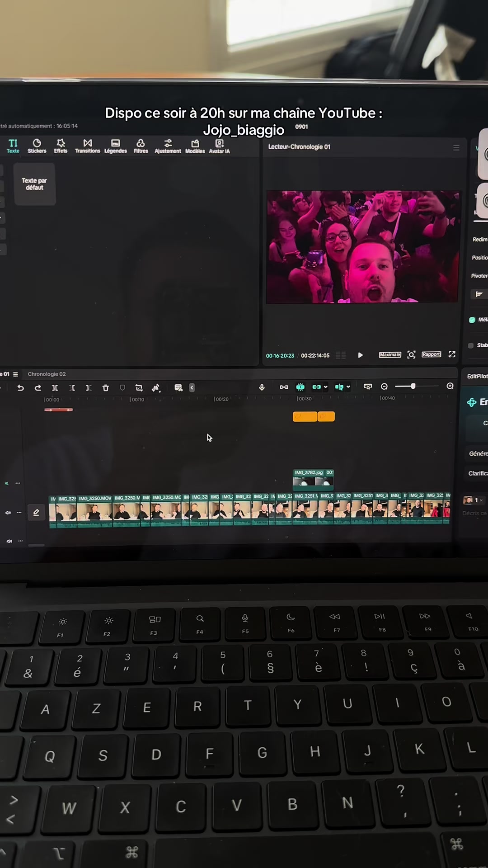Open the Ajustement panel
The width and height of the screenshot is (488, 868).
click(168, 146)
